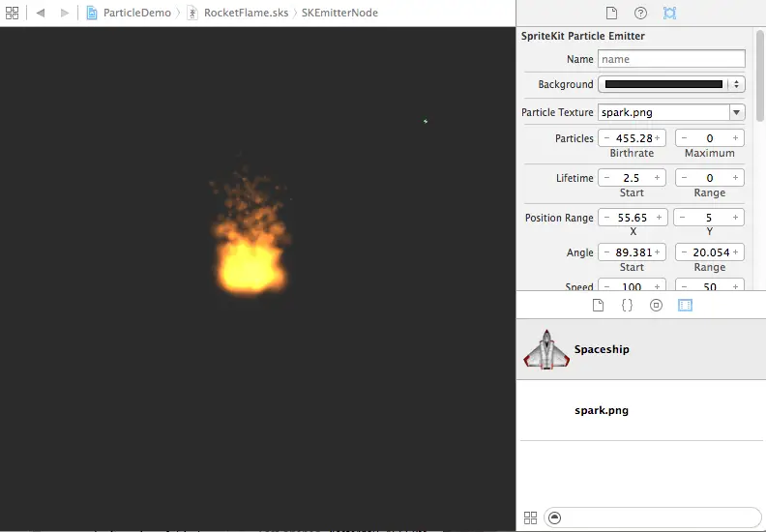Open the related items grid menu

point(12,13)
